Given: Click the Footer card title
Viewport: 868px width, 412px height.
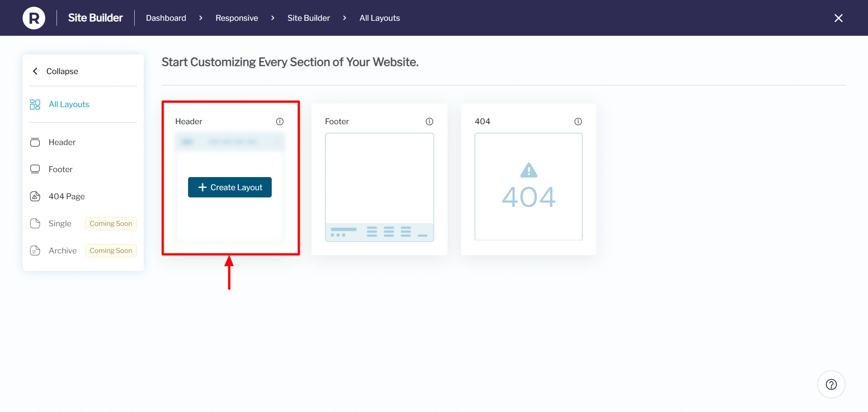Looking at the screenshot, I should (x=337, y=122).
